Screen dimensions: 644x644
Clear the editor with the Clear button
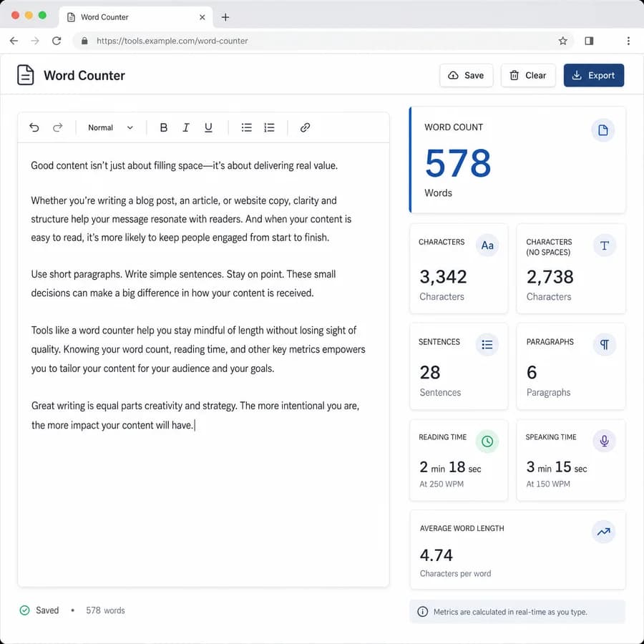(x=528, y=75)
